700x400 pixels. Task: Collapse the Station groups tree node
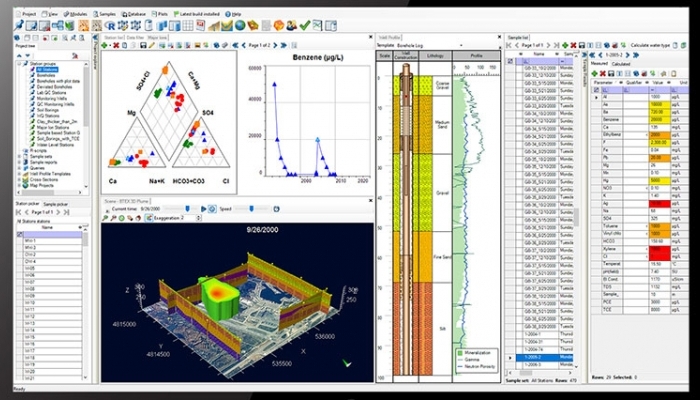coord(19,64)
